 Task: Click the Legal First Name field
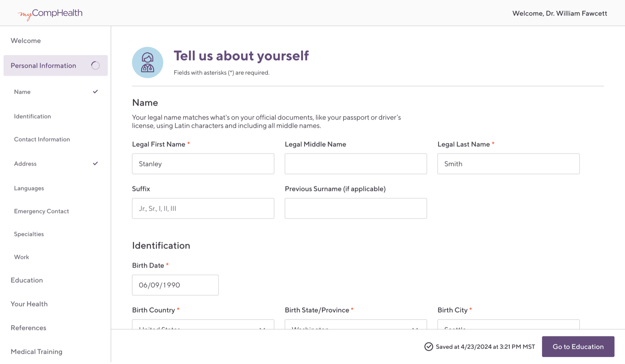click(x=203, y=164)
